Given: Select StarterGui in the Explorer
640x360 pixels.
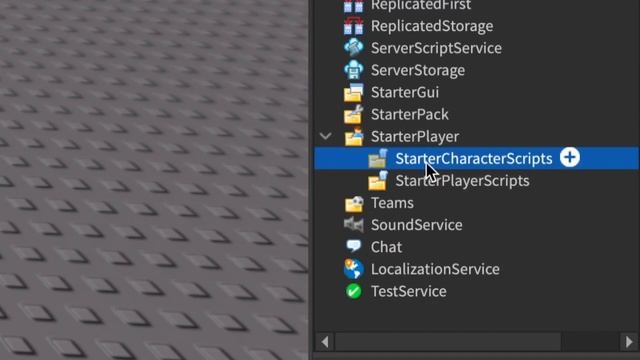Looking at the screenshot, I should pos(404,92).
